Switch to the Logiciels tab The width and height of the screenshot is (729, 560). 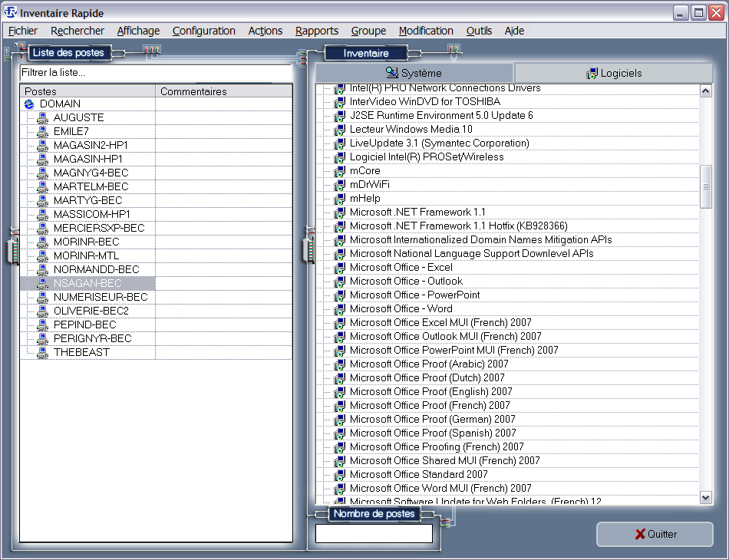coord(614,73)
